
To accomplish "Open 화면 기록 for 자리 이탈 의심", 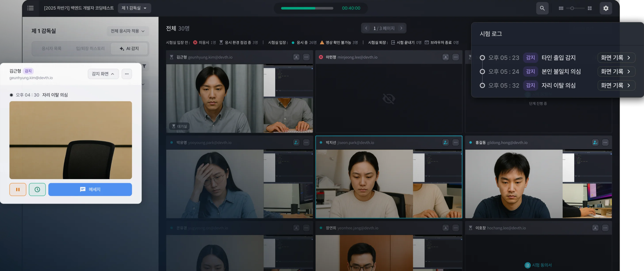I will (x=616, y=86).
